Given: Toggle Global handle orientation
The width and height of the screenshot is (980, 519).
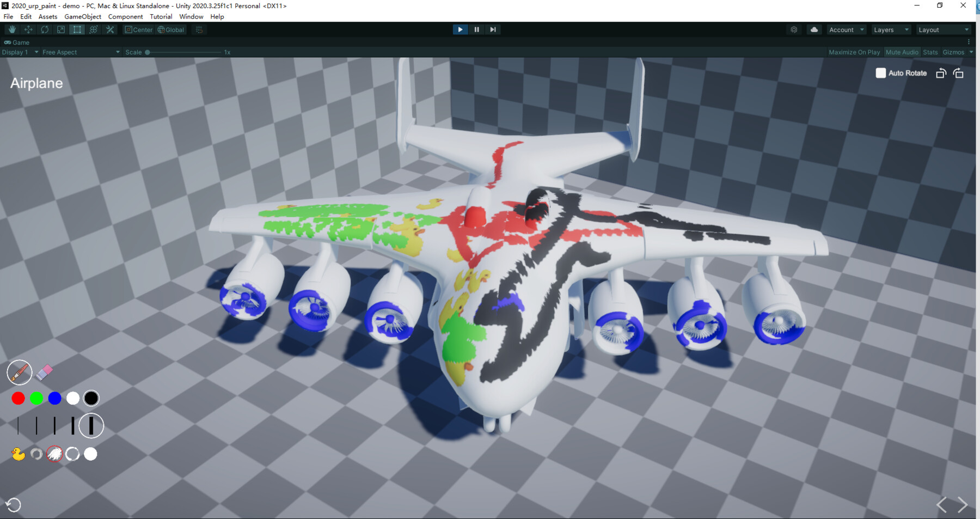Looking at the screenshot, I should click(170, 29).
